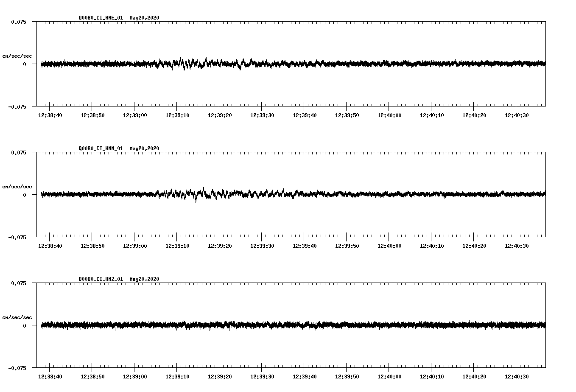
Task: Pick 12:40:20 time tick on HNZ plot
Action: pyautogui.click(x=474, y=377)
